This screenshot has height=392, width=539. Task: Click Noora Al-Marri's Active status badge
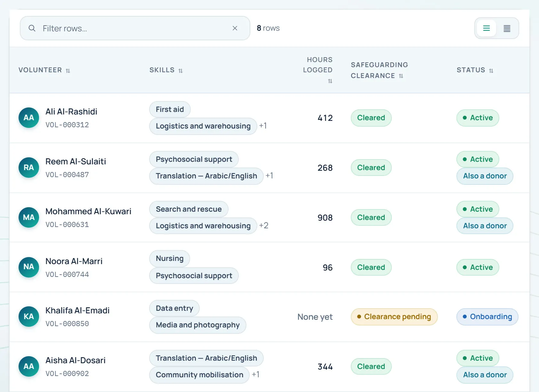(478, 267)
